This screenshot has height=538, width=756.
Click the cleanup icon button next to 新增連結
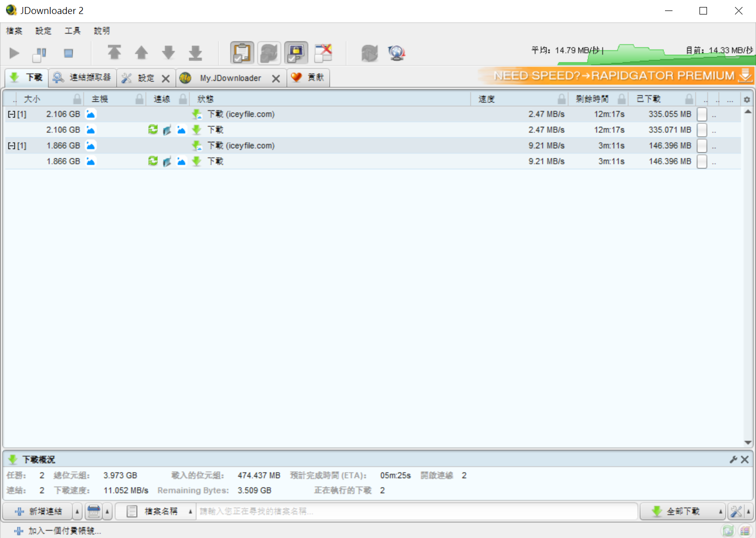pos(93,512)
